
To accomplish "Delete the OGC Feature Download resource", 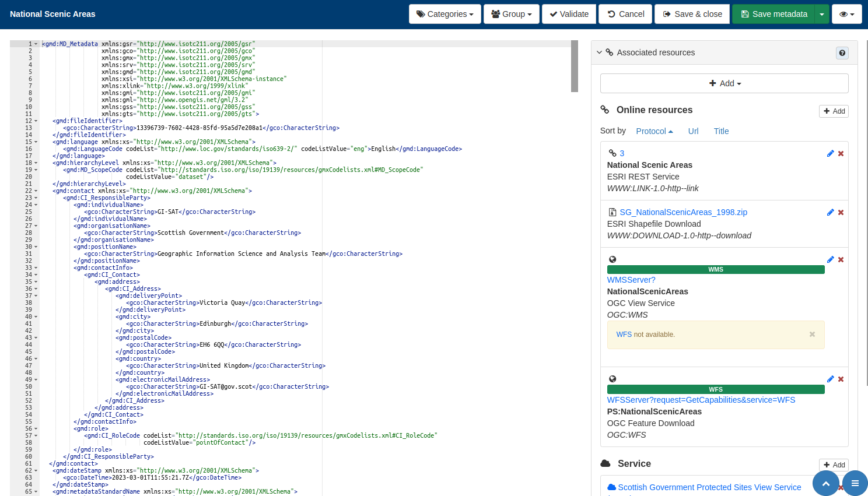I will click(841, 379).
